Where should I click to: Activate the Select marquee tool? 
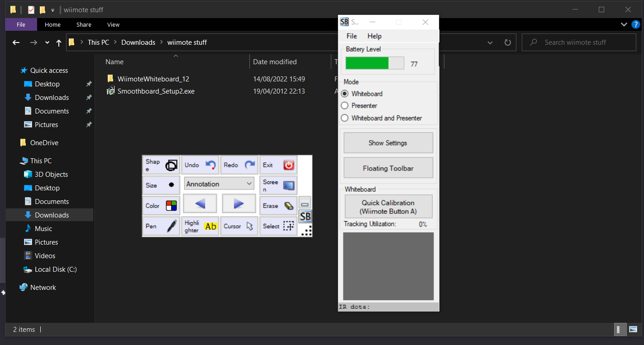[x=278, y=226]
